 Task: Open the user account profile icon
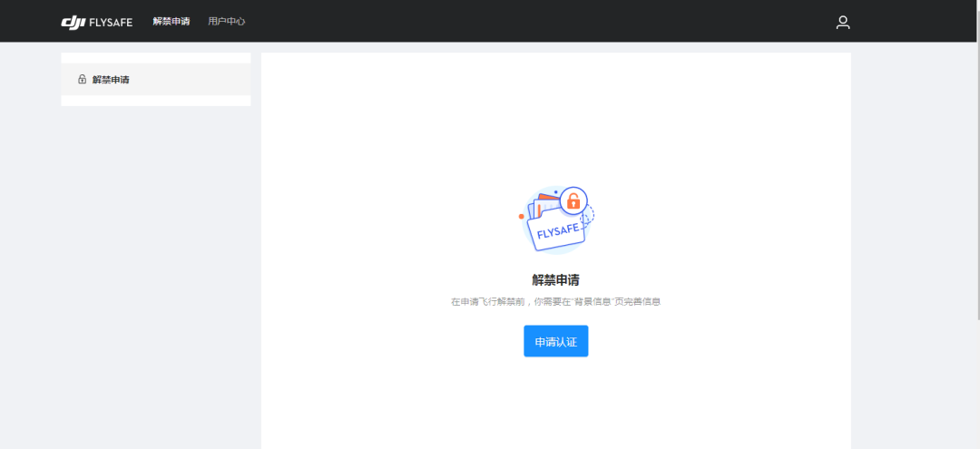[x=843, y=23]
